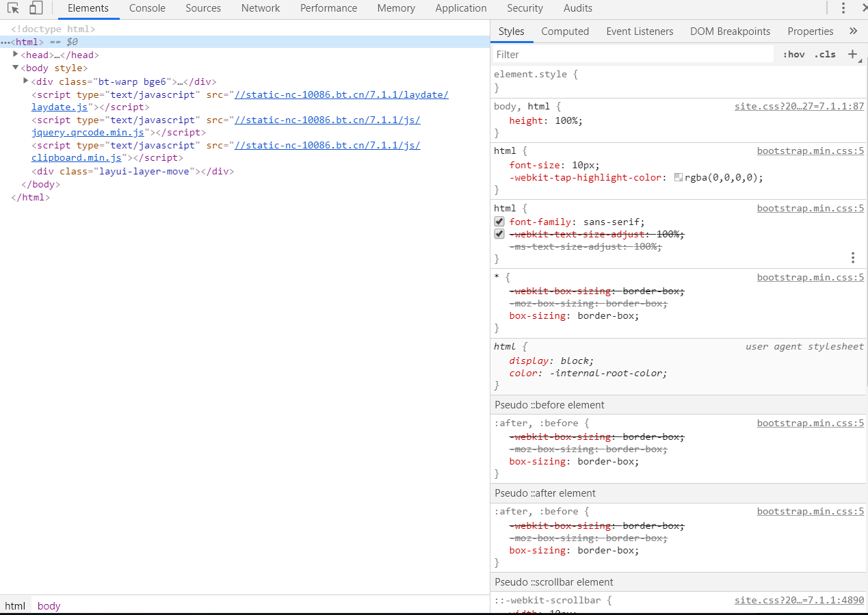This screenshot has height=615, width=868.
Task: Select the Application tab
Action: 461,8
